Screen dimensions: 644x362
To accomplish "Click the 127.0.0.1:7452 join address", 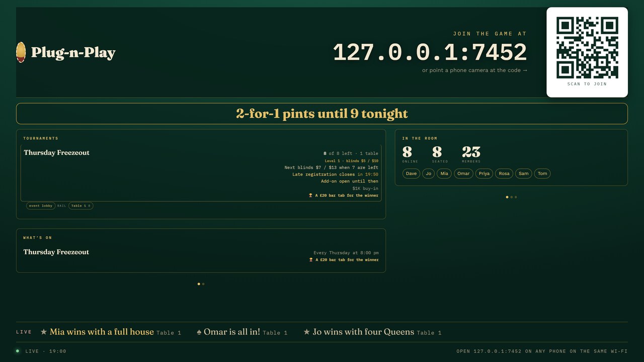I will coord(430,52).
